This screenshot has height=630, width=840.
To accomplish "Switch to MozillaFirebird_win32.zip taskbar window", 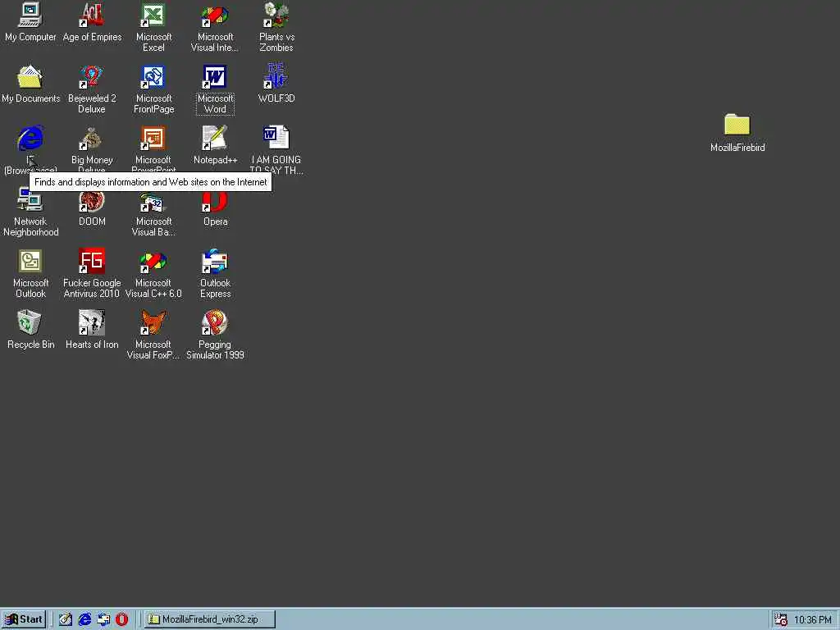I will click(209, 619).
